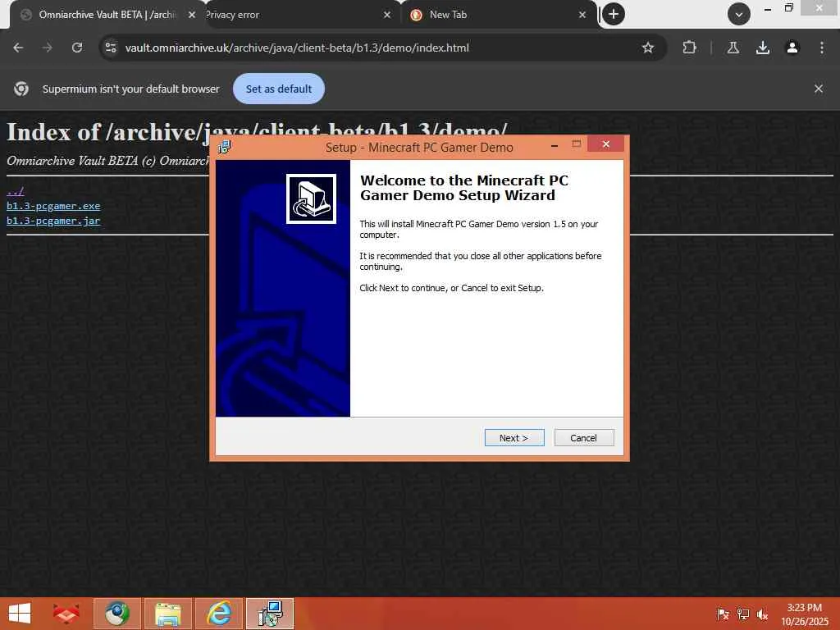Click the Index of /archive heading text
Viewport: 840px width, 630px height.
point(257,132)
